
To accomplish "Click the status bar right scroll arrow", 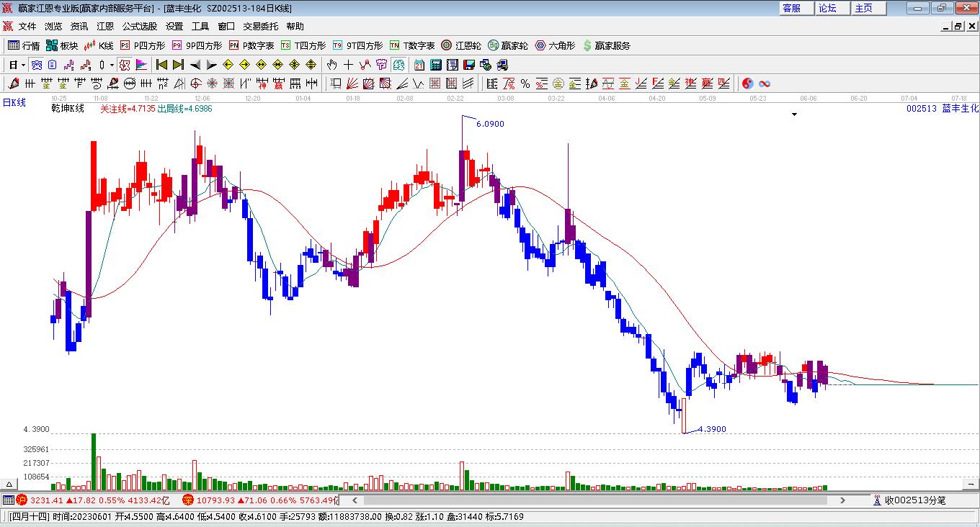I will (843, 500).
